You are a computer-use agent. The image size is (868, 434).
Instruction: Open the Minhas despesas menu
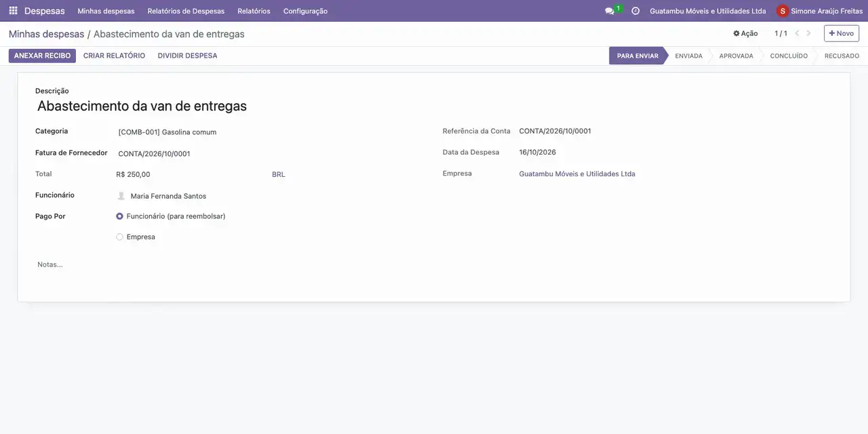pos(106,11)
